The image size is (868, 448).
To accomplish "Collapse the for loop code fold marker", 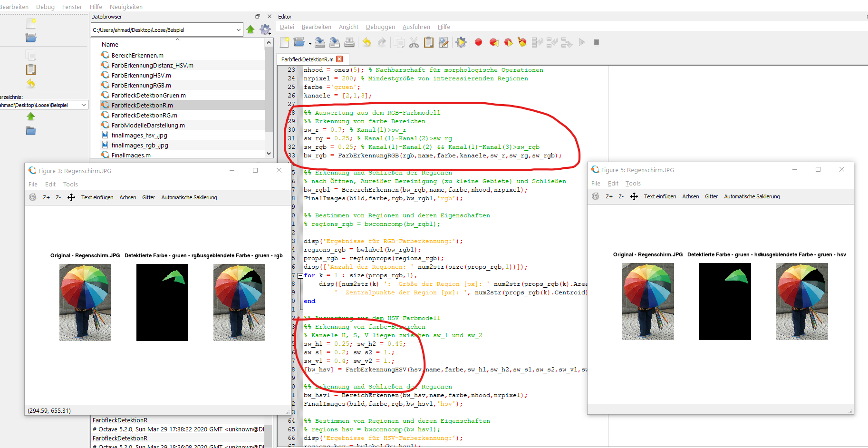I will click(300, 275).
